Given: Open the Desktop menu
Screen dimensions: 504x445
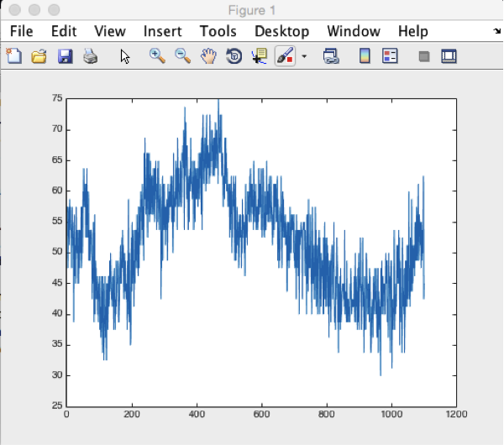Looking at the screenshot, I should [281, 31].
